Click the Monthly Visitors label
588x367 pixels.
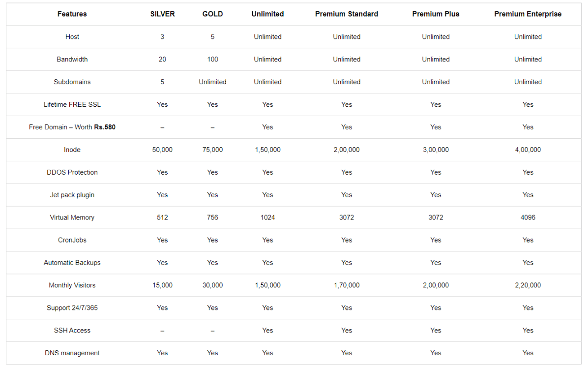72,285
